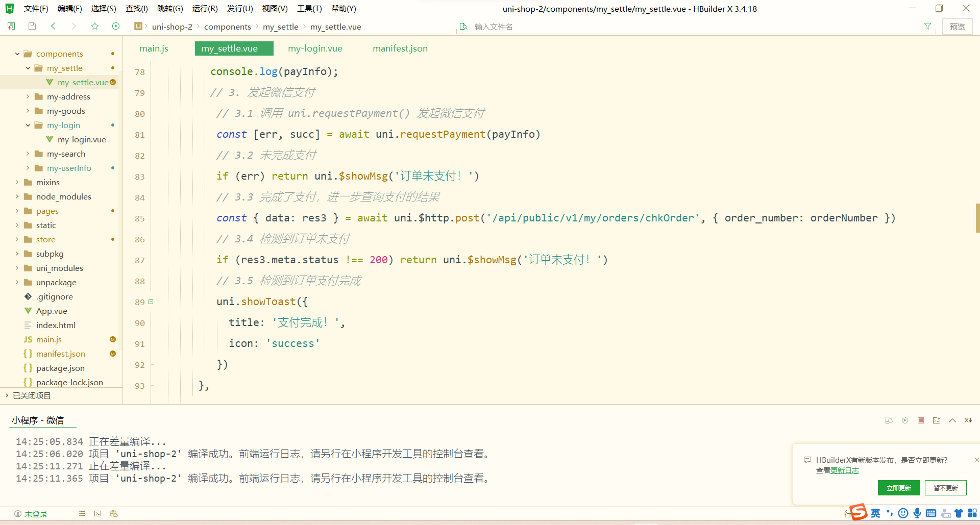980x525 pixels.
Task: Click the Save file icon in toolbar
Action: click(32, 26)
